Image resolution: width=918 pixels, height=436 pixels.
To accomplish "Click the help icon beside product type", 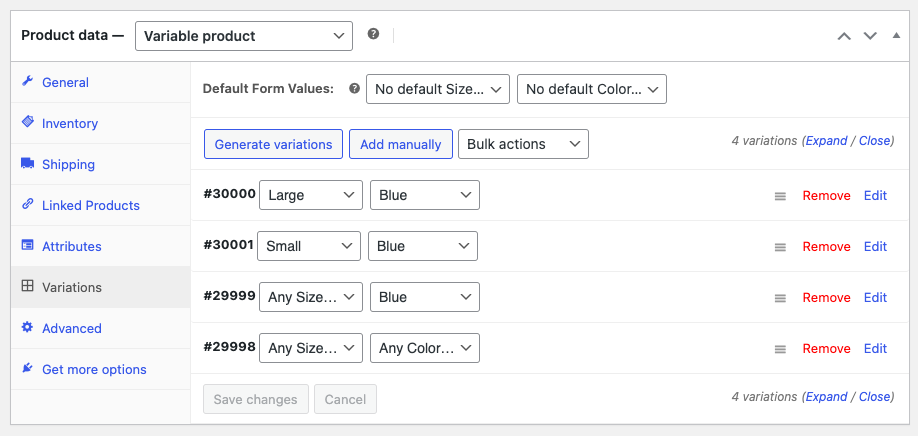I will pyautogui.click(x=374, y=35).
